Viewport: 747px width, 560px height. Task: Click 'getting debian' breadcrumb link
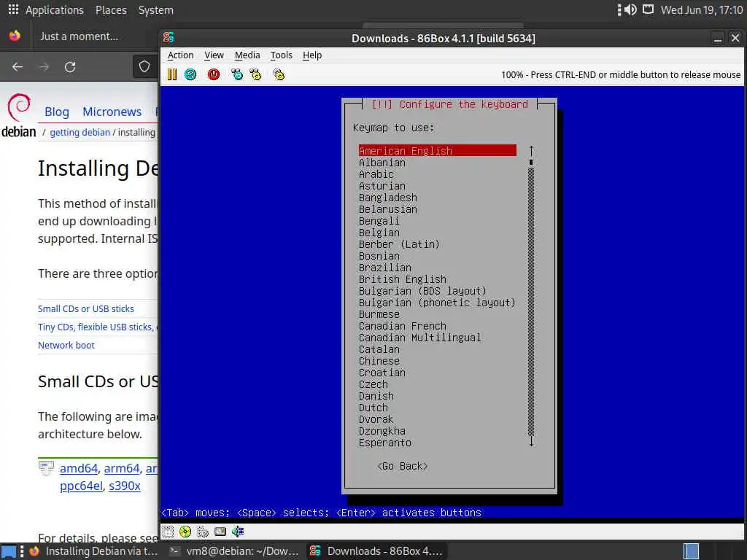[x=80, y=133]
